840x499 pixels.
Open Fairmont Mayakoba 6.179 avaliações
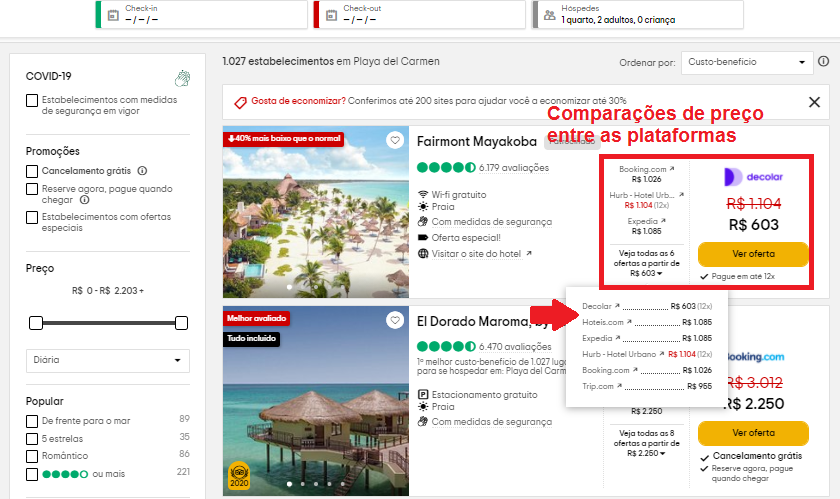pyautogui.click(x=514, y=168)
